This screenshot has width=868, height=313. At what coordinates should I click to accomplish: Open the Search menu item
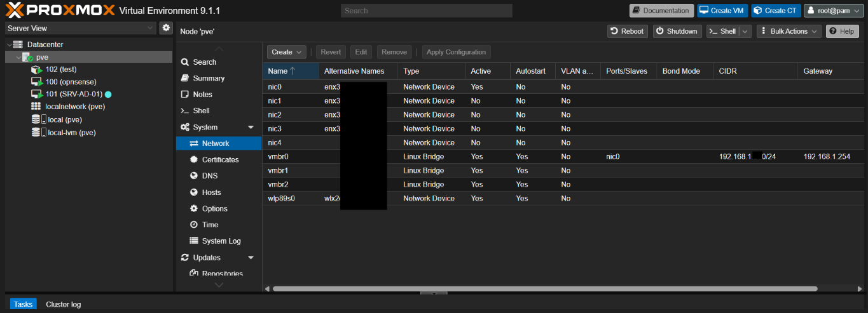tap(218, 62)
